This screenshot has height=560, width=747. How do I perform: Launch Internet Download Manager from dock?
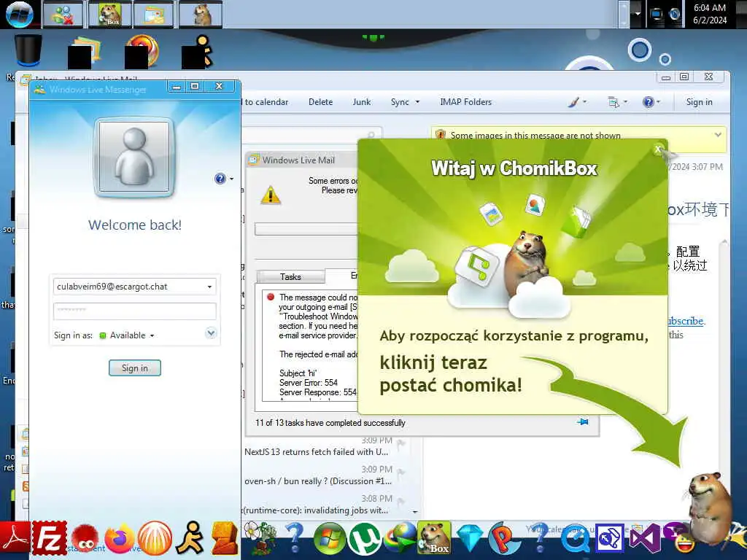click(399, 539)
